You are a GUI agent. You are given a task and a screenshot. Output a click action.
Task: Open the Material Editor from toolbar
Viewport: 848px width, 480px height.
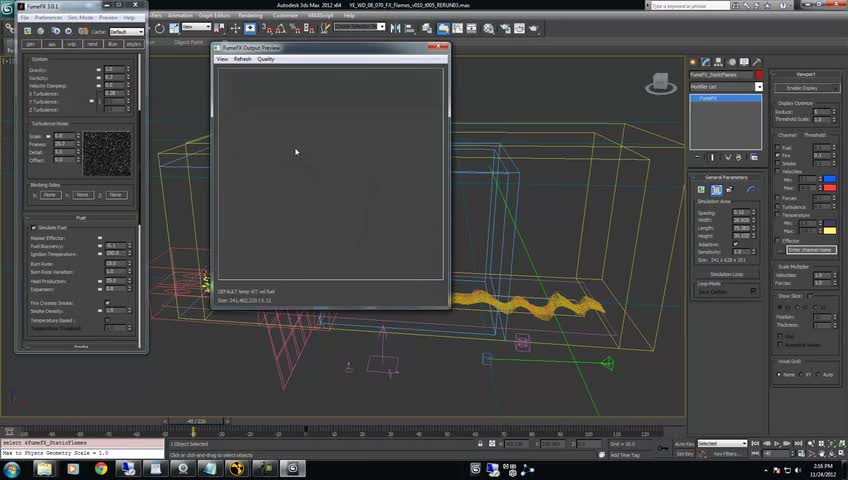pyautogui.click(x=488, y=28)
